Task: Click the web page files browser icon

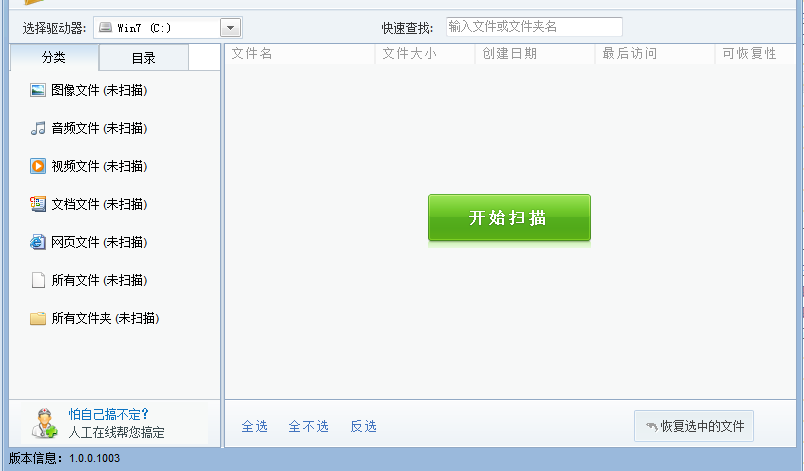Action: pyautogui.click(x=38, y=242)
